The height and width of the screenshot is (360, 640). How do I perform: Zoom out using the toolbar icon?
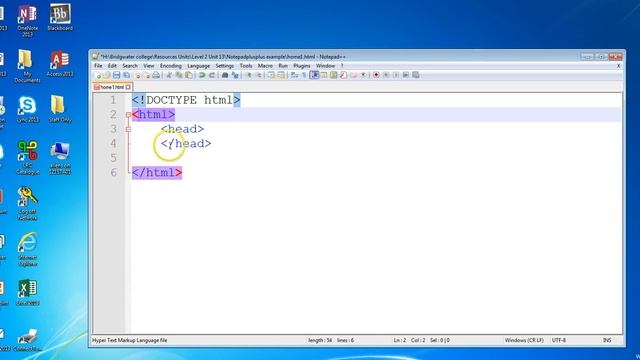(259, 75)
